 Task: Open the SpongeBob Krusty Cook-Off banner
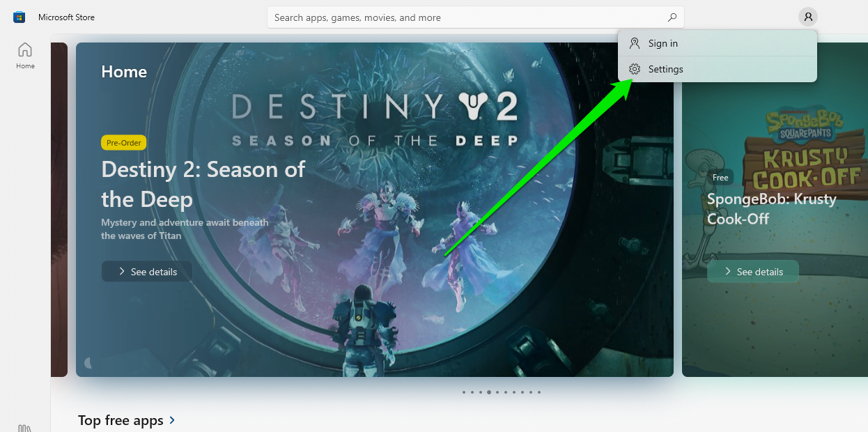tap(775, 210)
